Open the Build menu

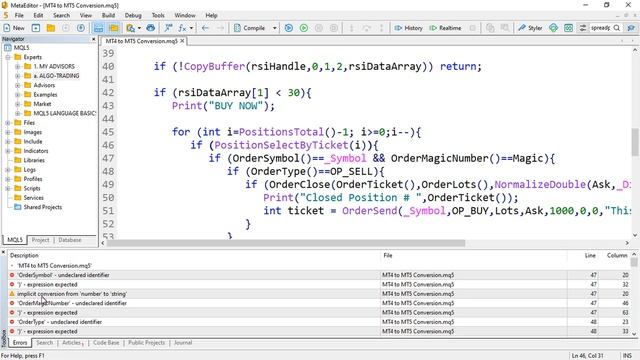(108, 16)
